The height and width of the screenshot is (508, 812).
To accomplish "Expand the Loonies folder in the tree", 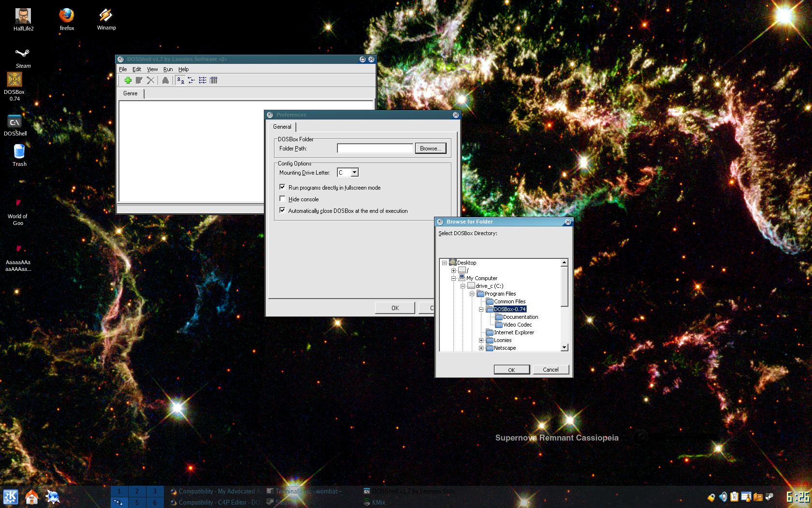I will [x=481, y=340].
